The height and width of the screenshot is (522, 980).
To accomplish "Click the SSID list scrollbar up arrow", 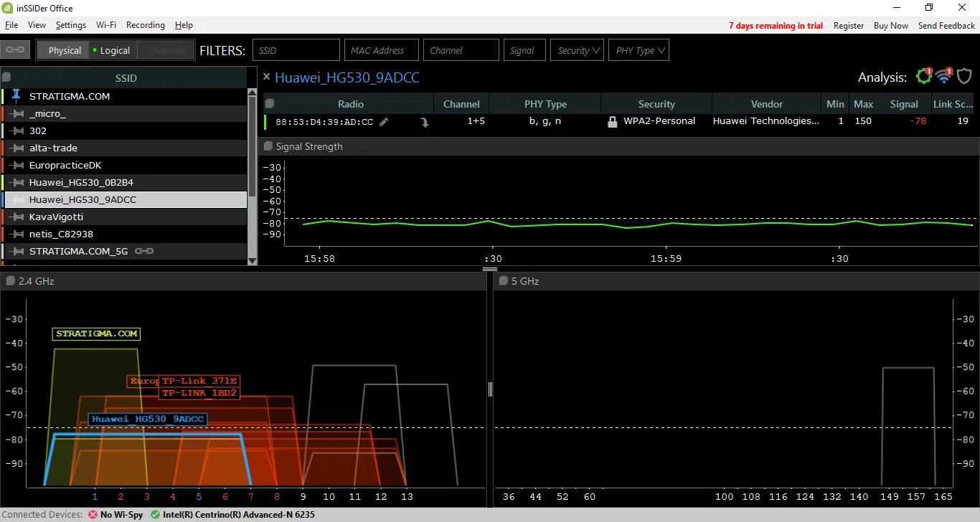I will (252, 92).
